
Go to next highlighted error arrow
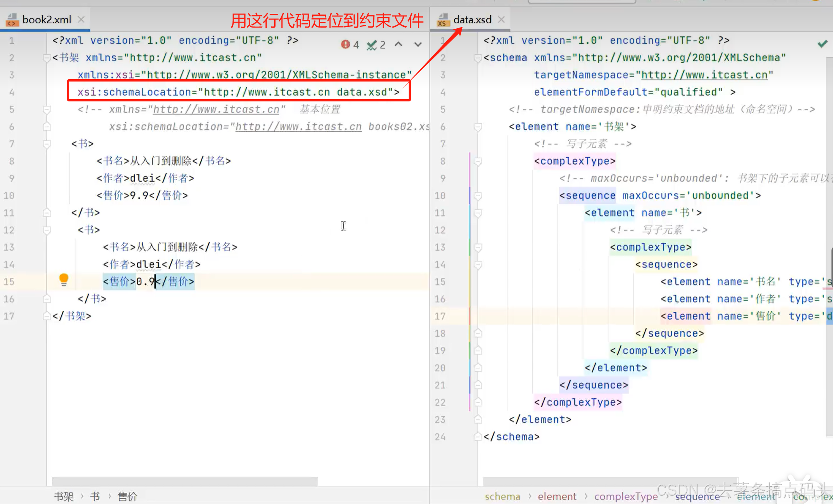point(418,44)
